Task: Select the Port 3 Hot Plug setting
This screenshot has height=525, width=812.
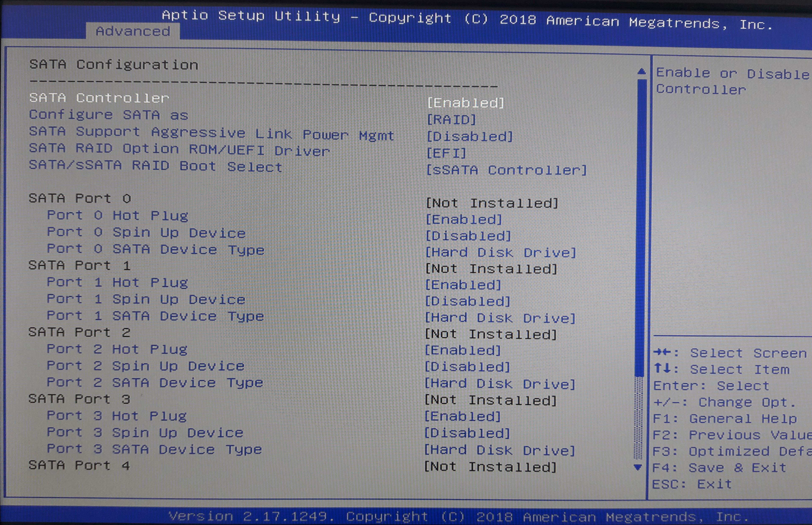Action: 117,416
